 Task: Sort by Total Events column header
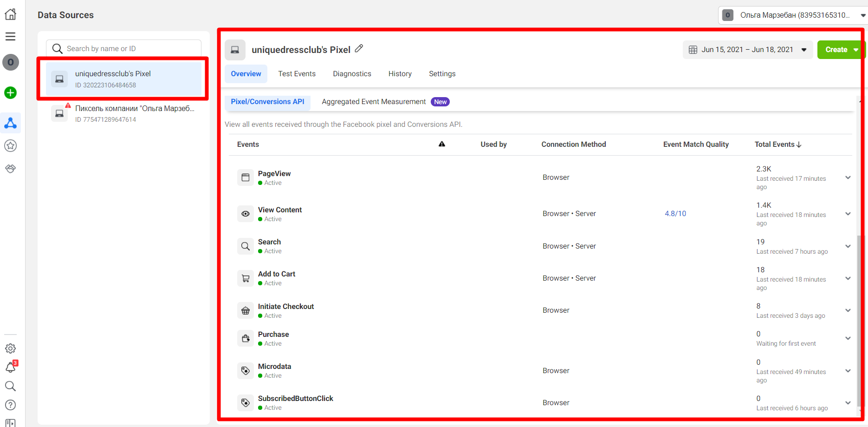[x=777, y=145]
